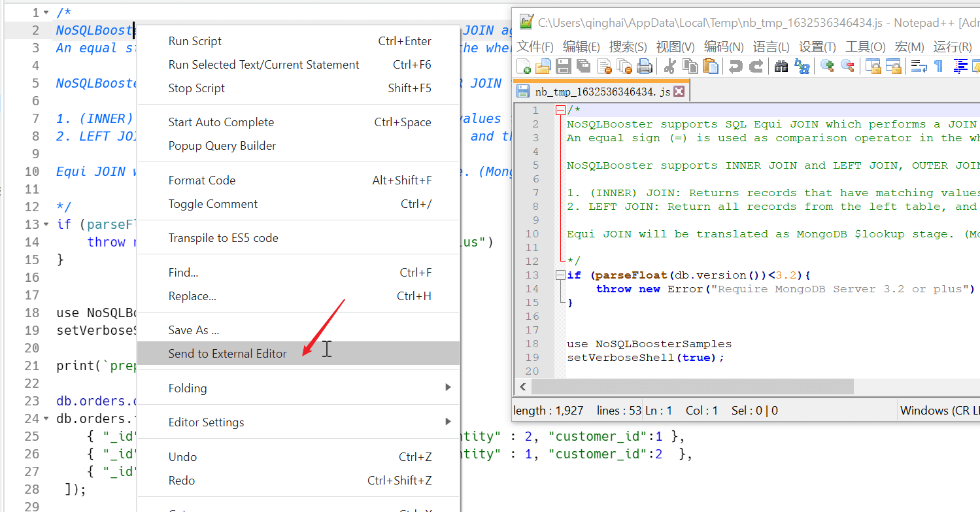Click the Notepad++ app icon in title bar
980x512 pixels.
point(526,22)
